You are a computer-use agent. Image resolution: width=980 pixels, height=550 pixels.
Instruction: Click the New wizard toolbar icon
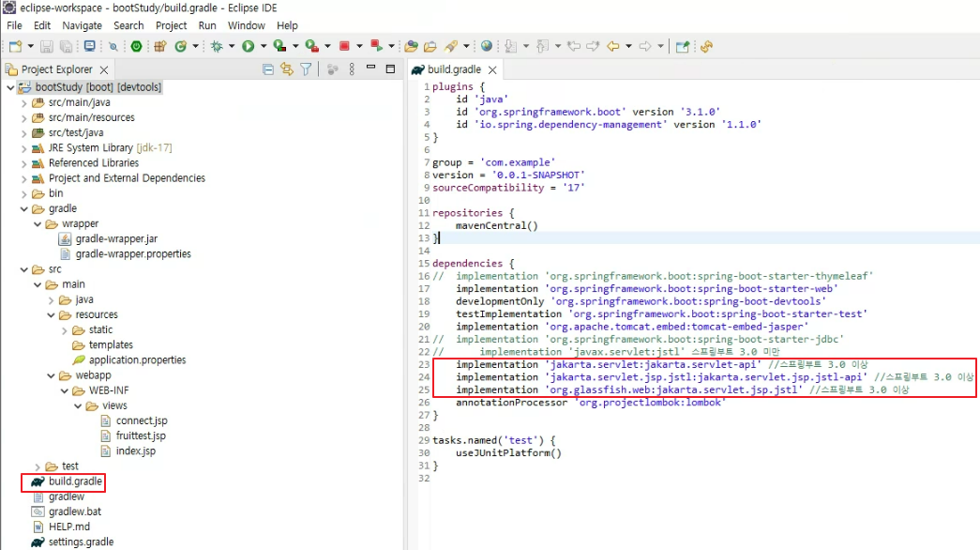click(x=15, y=46)
